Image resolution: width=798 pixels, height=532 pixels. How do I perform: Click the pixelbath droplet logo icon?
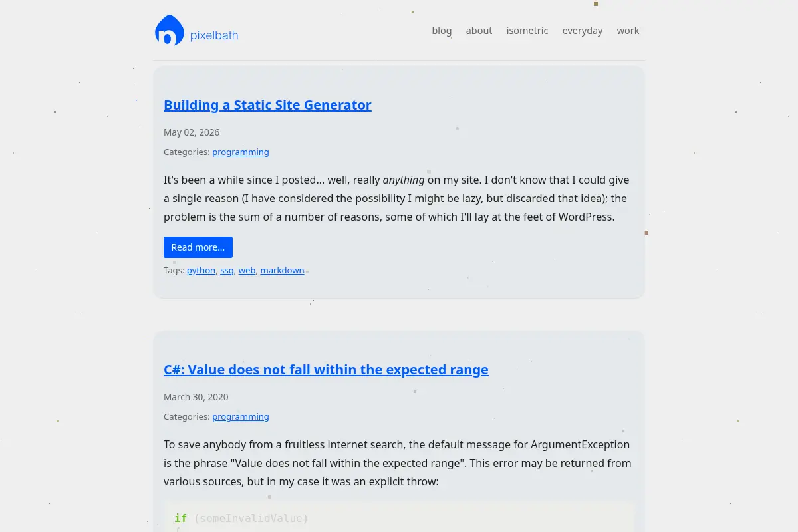[x=169, y=30]
